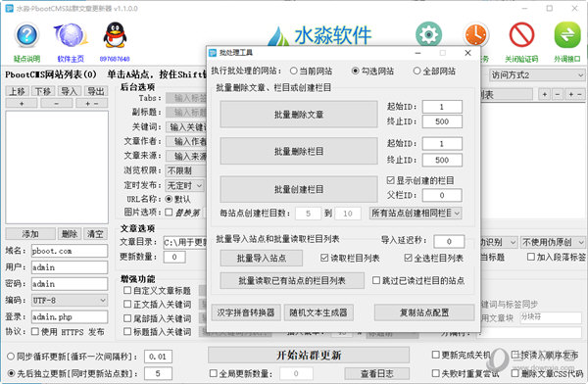
Task: Click the QQ penguin contact icon
Action: [115, 35]
